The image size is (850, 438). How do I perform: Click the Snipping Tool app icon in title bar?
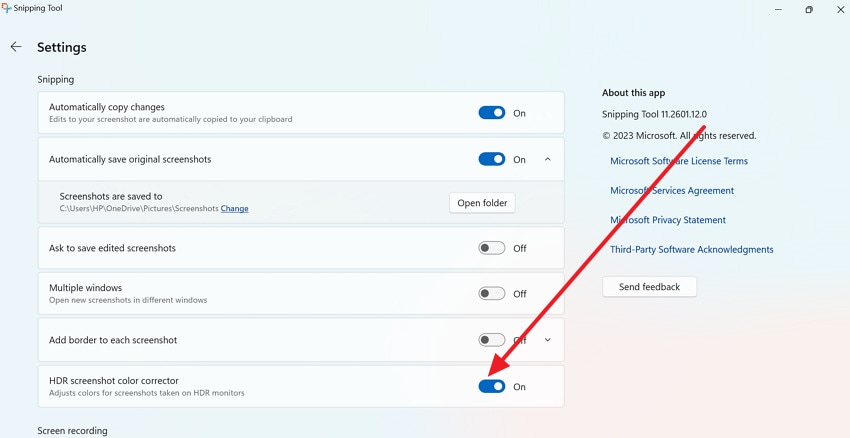(6, 8)
